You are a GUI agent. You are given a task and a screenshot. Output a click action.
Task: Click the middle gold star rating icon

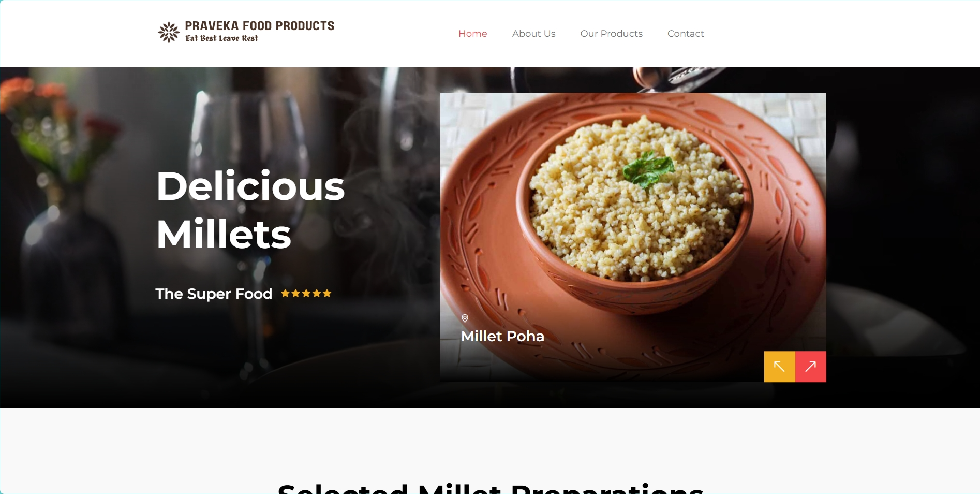306,294
